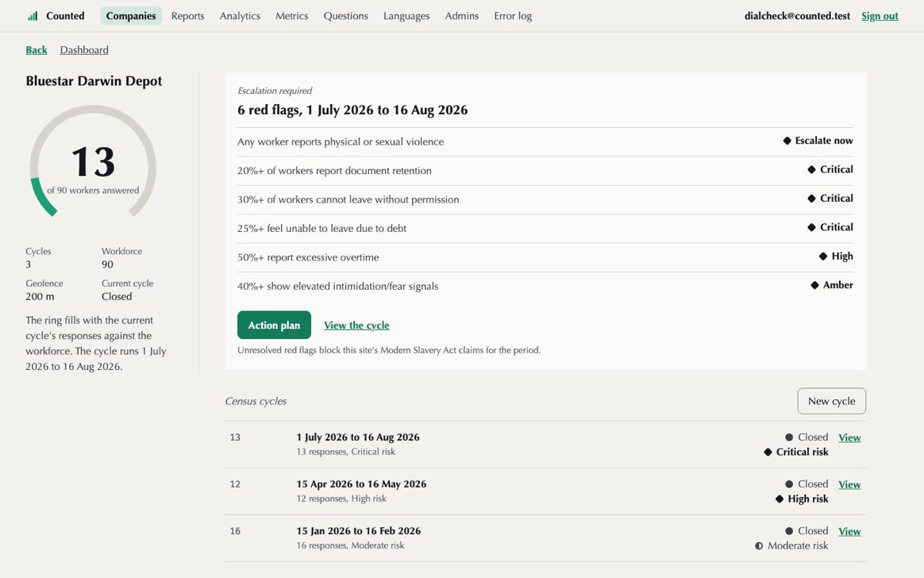Click the Bluestar Darwin Depot heading
924x578 pixels.
click(x=94, y=81)
